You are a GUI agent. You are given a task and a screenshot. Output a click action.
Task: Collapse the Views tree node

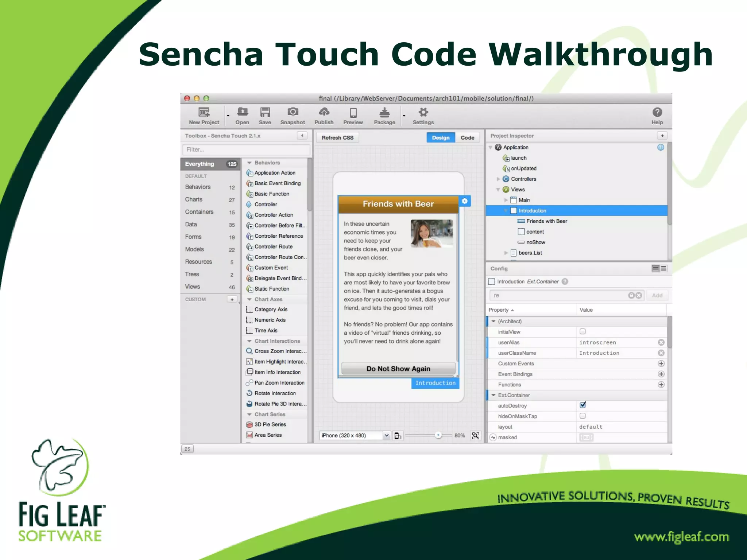[498, 190]
